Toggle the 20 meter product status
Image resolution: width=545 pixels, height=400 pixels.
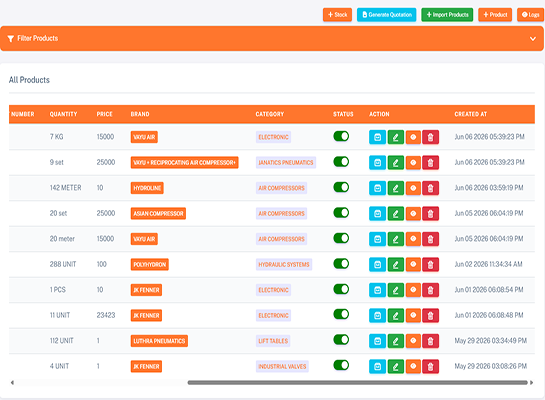pos(341,238)
